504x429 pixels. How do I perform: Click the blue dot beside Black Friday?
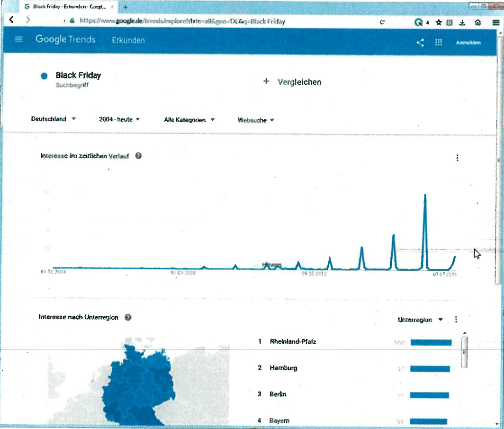44,76
